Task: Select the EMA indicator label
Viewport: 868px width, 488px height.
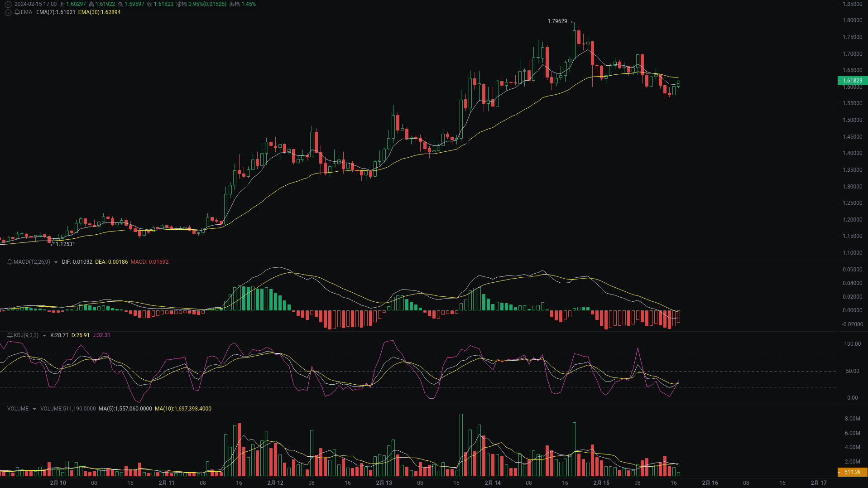Action: pos(26,12)
